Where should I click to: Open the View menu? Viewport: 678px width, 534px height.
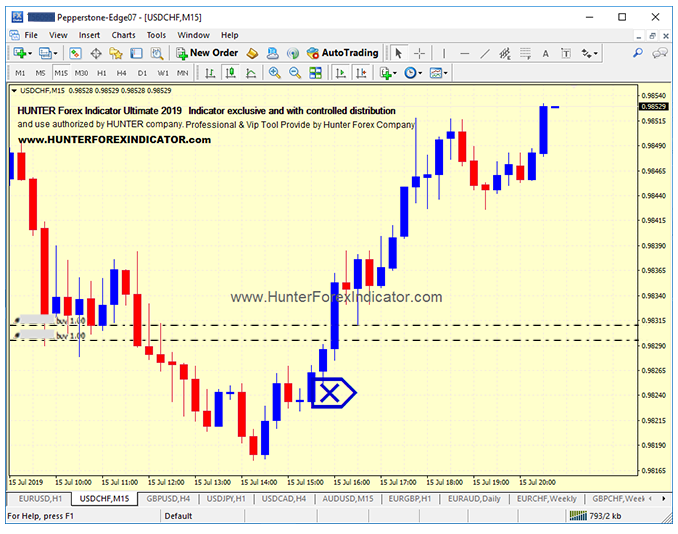58,35
